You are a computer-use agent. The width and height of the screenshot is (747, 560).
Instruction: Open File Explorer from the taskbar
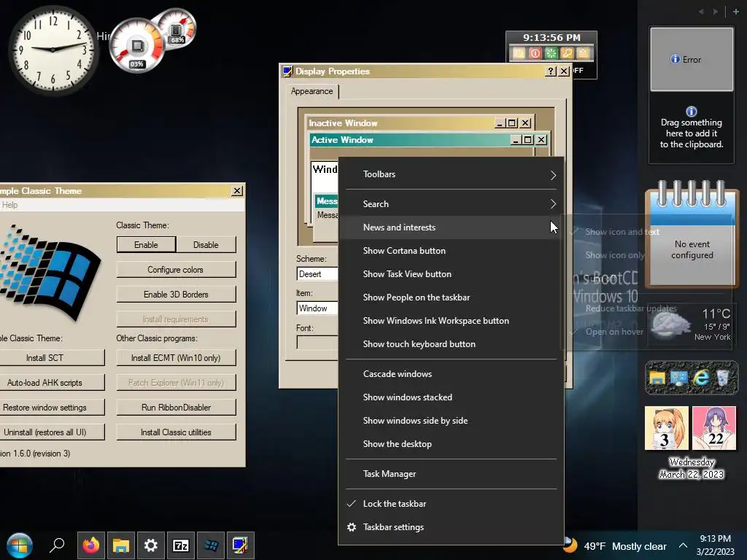pyautogui.click(x=121, y=545)
